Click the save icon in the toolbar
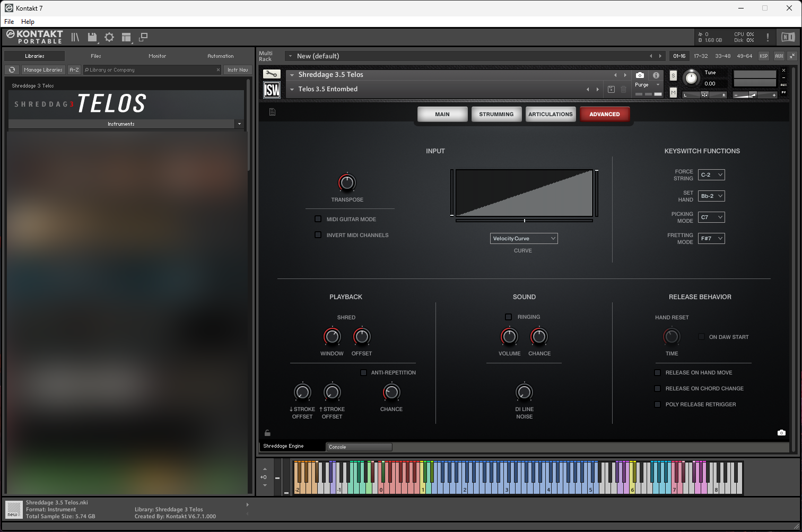The image size is (802, 532). pyautogui.click(x=92, y=37)
